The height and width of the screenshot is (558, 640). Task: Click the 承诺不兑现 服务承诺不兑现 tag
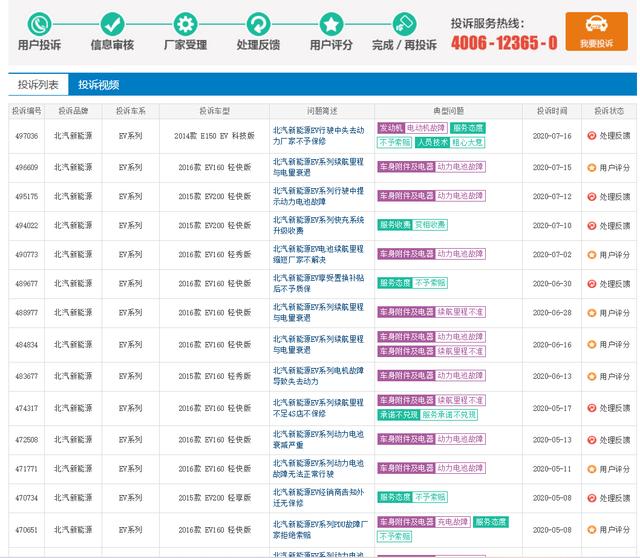(427, 415)
